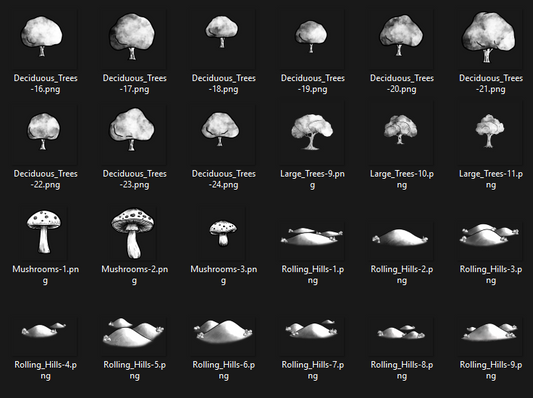Image resolution: width=533 pixels, height=398 pixels.
Task: Click the file name Rolling_Hills-5.png
Action: tap(135, 370)
